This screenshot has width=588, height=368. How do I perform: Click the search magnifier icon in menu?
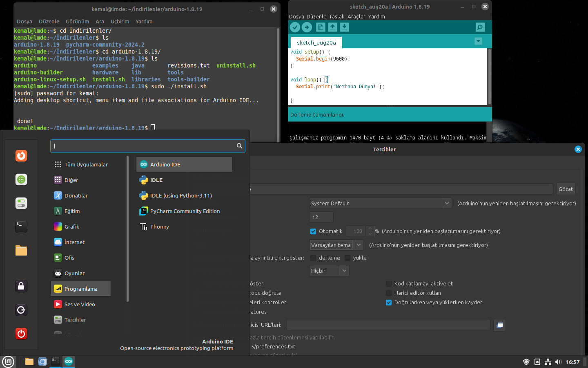(x=240, y=146)
